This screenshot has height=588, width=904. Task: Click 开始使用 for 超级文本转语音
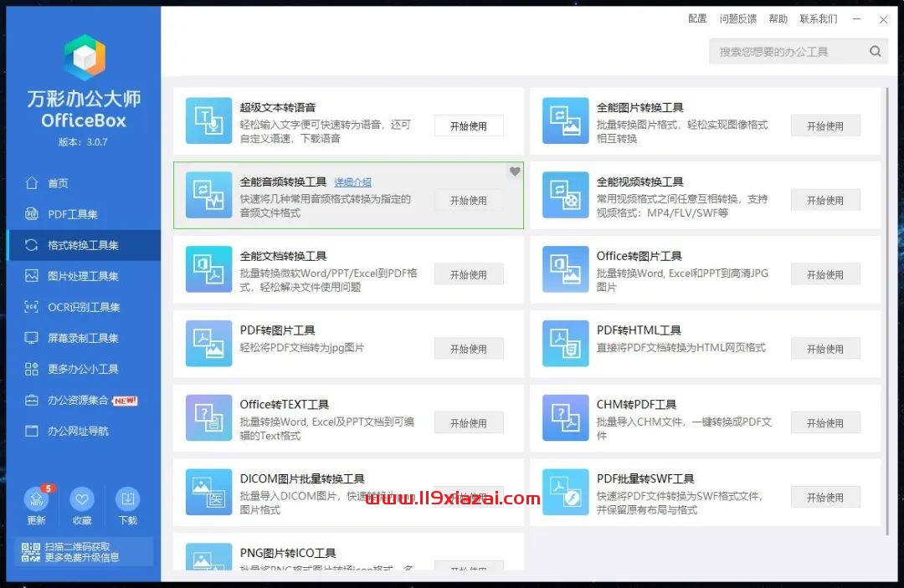point(469,126)
